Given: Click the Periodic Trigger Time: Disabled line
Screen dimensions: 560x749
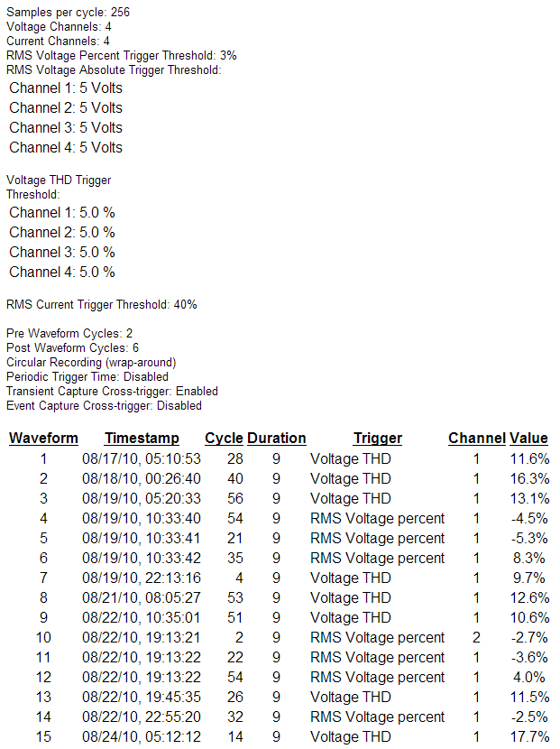Looking at the screenshot, I should [x=87, y=377].
